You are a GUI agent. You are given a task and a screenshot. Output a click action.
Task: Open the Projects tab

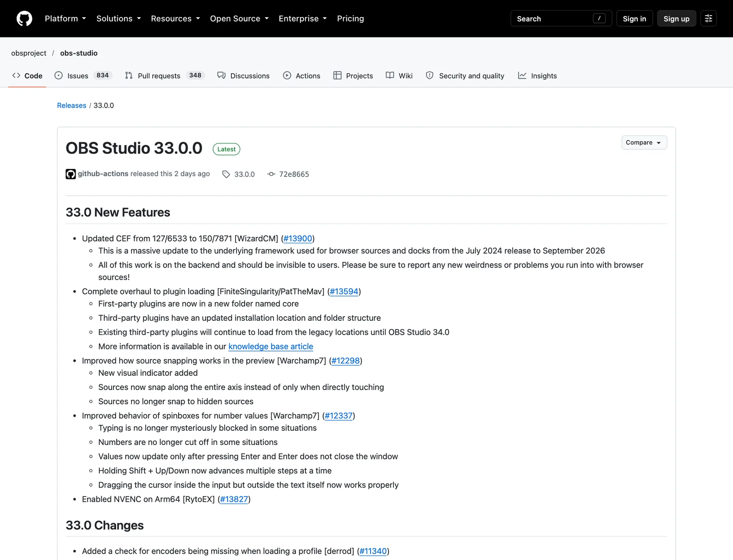[x=353, y=76]
